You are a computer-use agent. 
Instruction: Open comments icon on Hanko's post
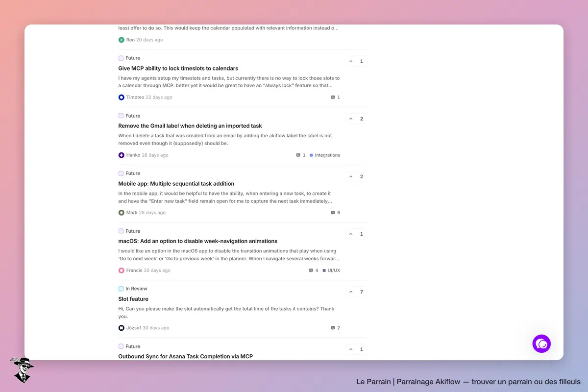point(298,155)
